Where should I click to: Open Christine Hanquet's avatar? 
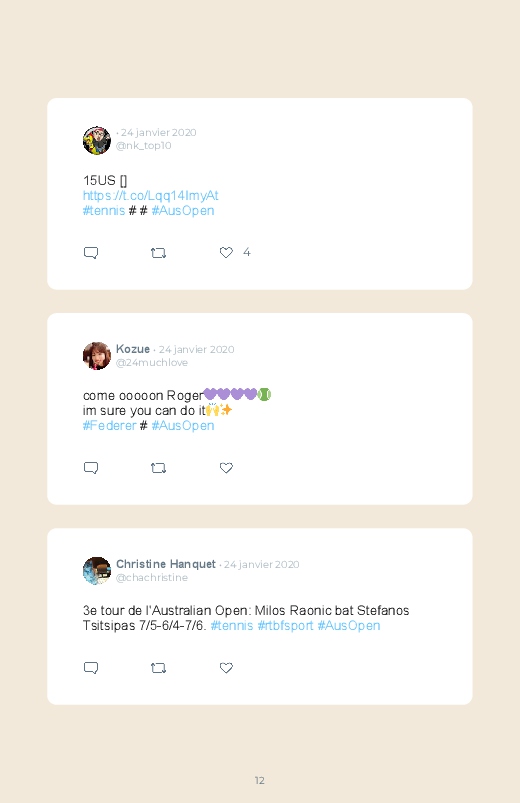[97, 570]
